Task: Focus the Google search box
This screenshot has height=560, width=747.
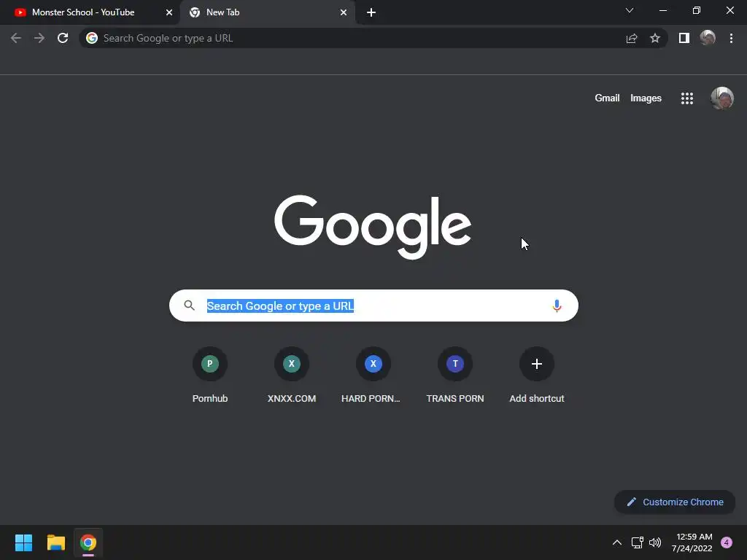Action: [x=373, y=306]
